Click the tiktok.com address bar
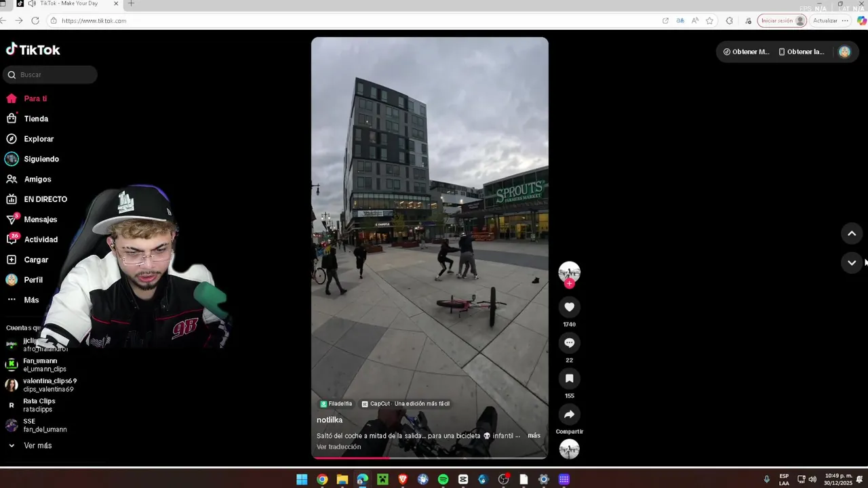 pos(353,21)
